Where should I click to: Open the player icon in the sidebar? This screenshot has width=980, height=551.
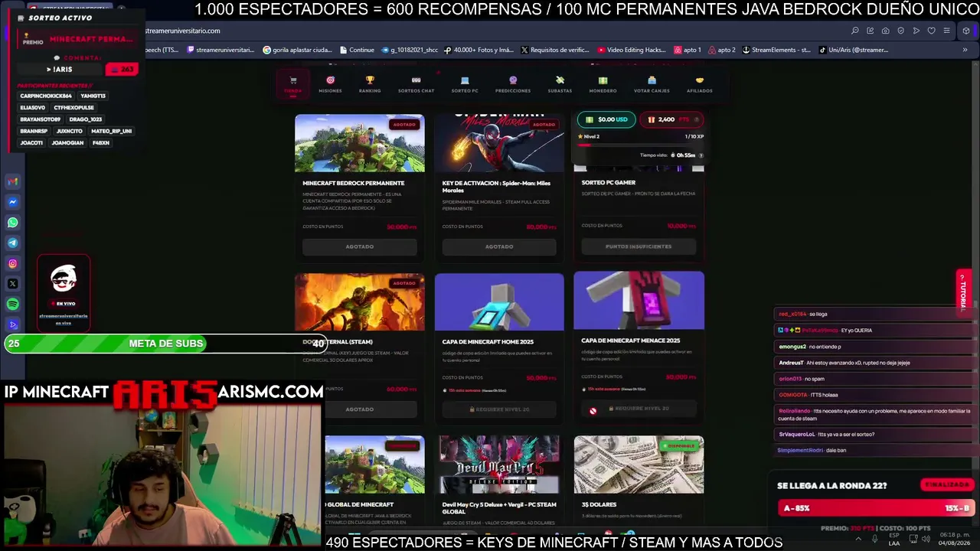(x=13, y=324)
